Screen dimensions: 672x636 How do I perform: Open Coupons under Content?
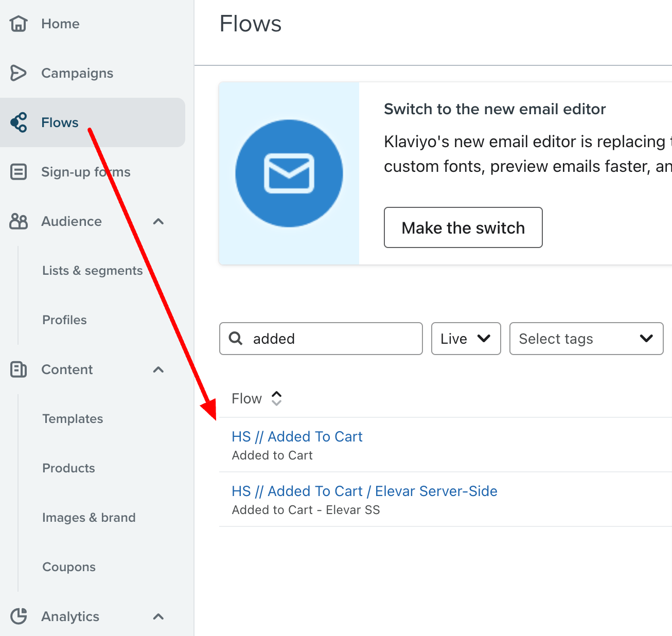click(x=69, y=567)
